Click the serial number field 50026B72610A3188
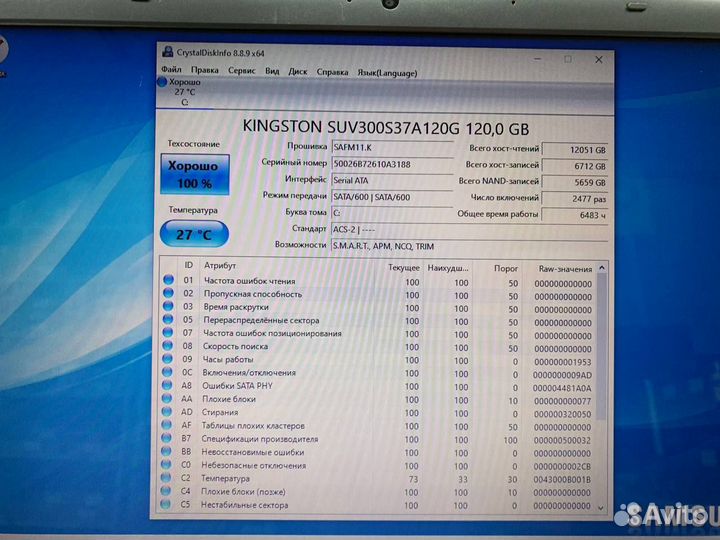The image size is (720, 540). coord(392,164)
